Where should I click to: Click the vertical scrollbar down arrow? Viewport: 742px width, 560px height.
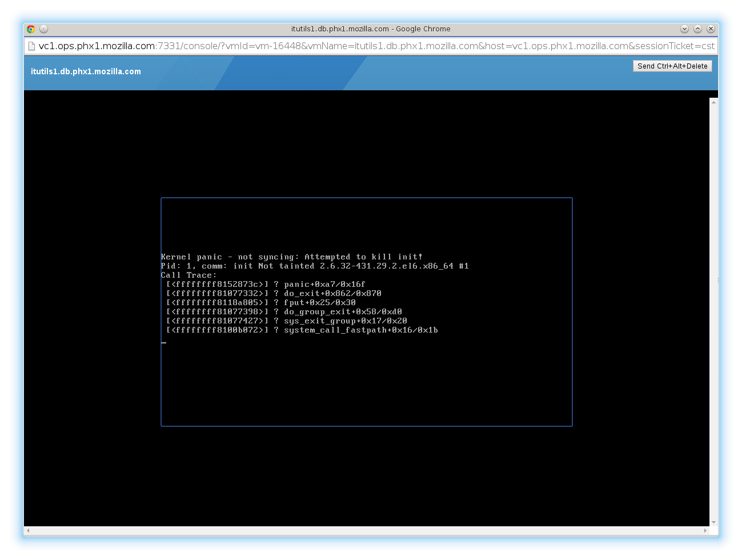coord(713,522)
